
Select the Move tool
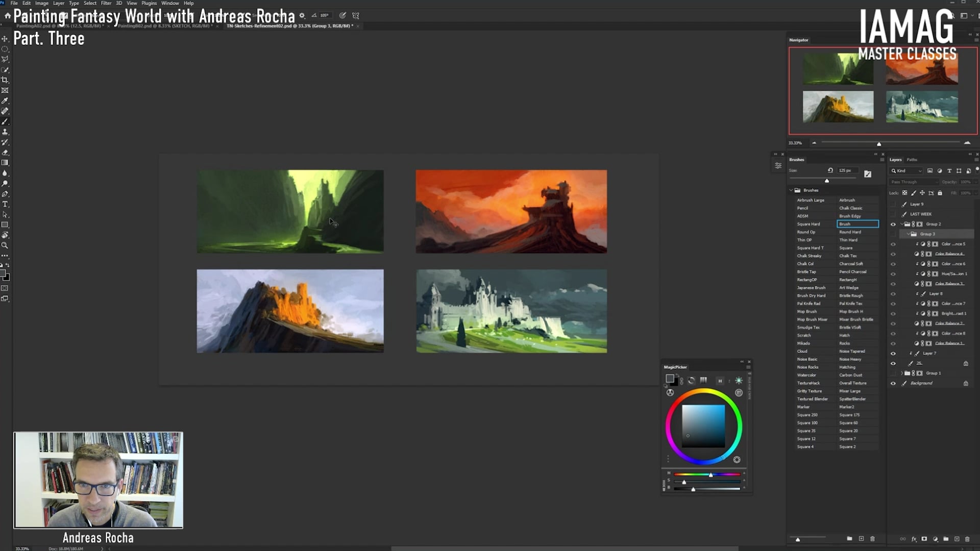click(5, 39)
